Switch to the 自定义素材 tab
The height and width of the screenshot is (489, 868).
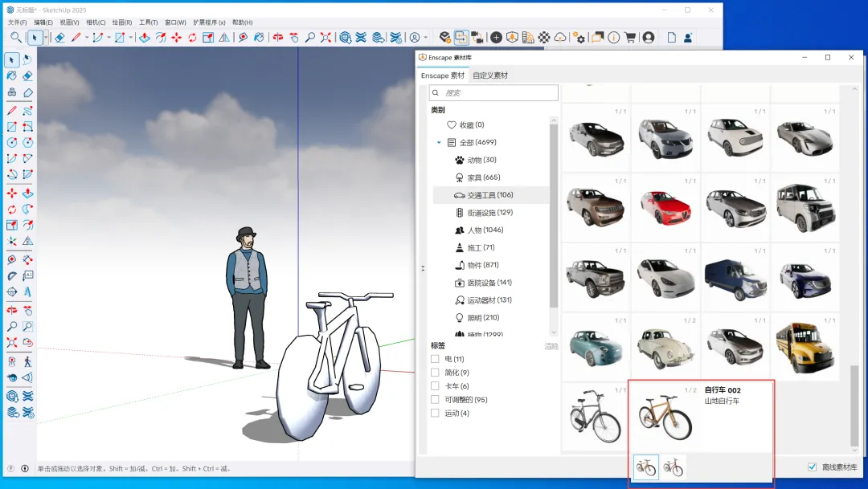coord(490,75)
